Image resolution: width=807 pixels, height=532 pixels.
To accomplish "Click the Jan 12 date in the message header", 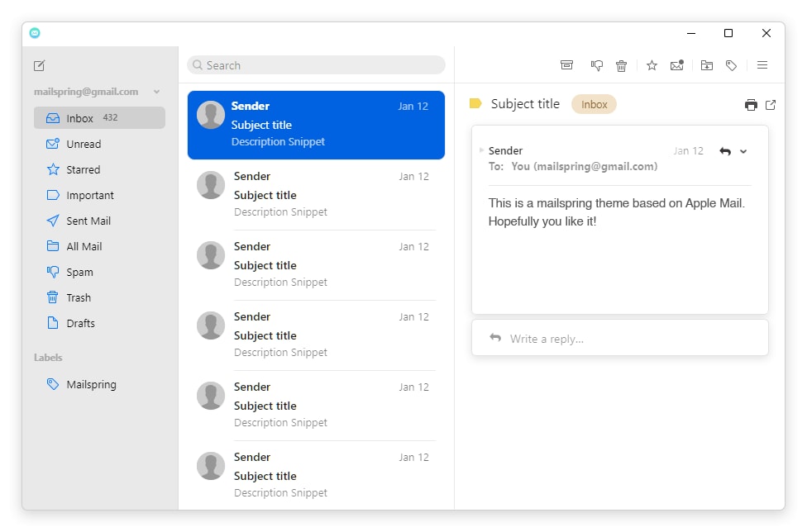I will tap(688, 151).
